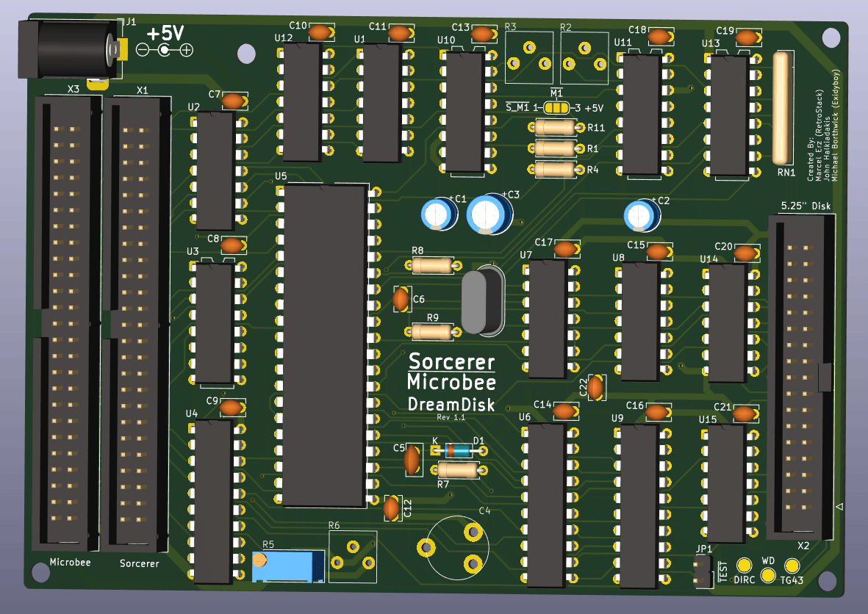868x614 pixels.
Task: Click the 5.25" Disk connector X2
Action: pos(800,376)
